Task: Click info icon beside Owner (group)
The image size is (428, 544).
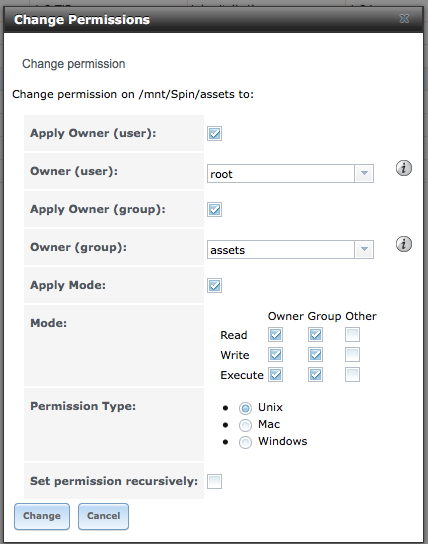Action: 404,244
